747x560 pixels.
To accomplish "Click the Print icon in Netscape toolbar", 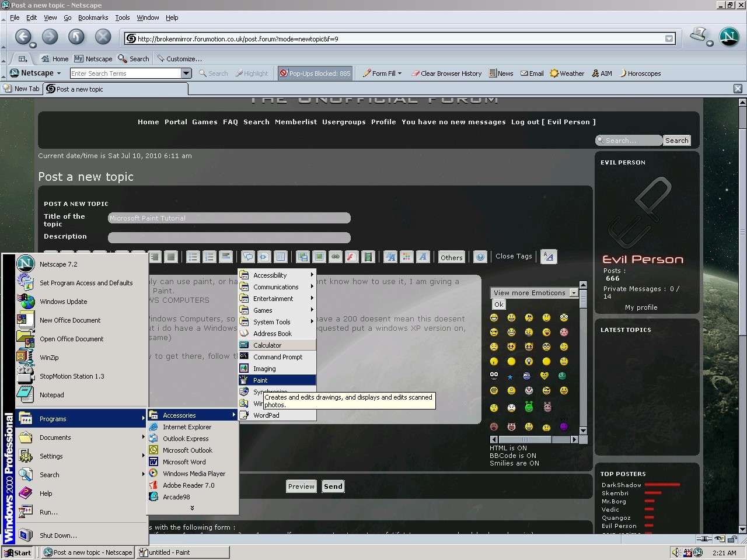I will pos(697,35).
